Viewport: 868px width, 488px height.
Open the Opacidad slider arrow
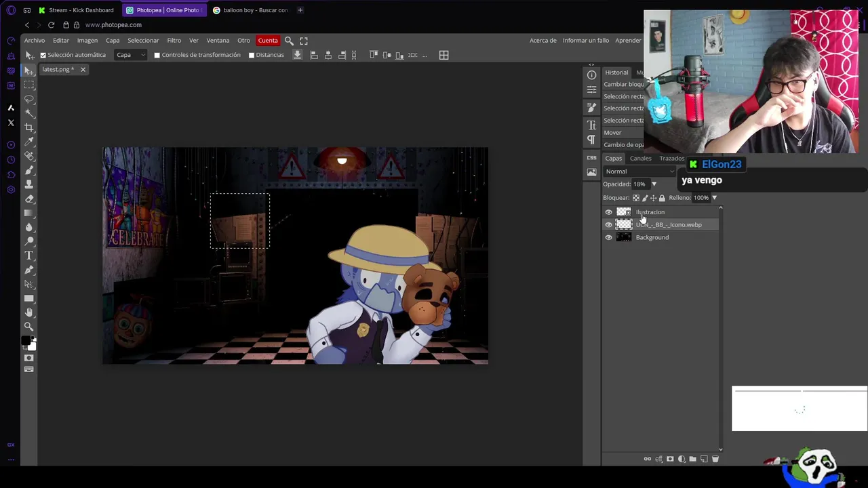point(654,184)
